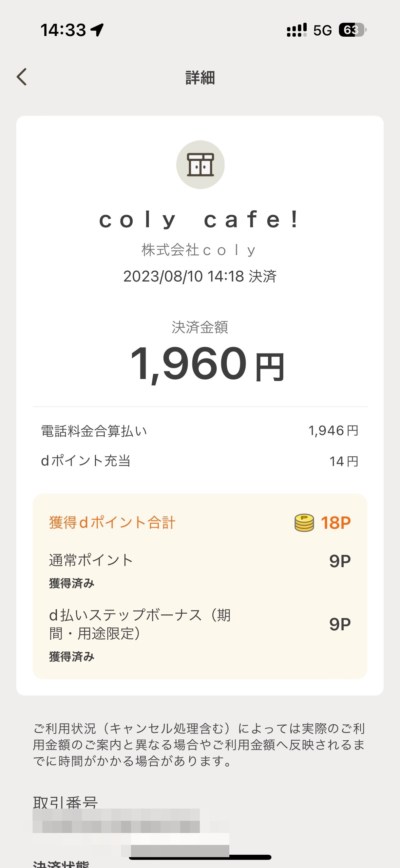The image size is (400, 868).
Task: Tap the dポイント充当 row
Action: click(x=200, y=461)
